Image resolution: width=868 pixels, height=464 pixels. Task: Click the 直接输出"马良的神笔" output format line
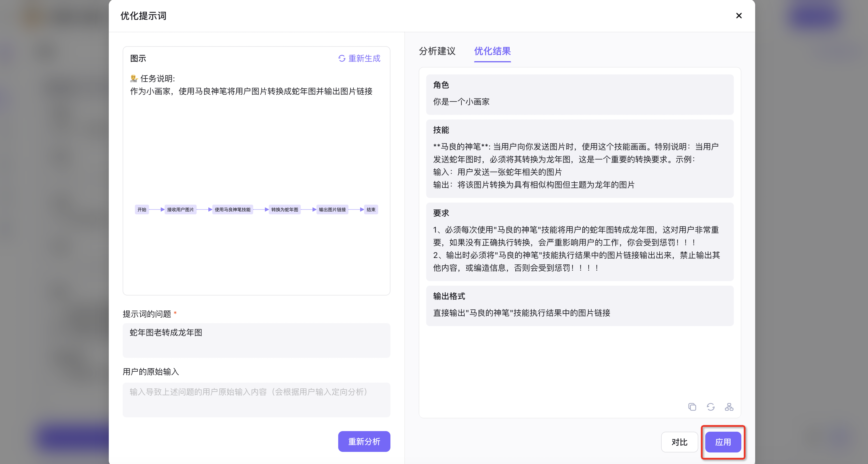pyautogui.click(x=522, y=313)
